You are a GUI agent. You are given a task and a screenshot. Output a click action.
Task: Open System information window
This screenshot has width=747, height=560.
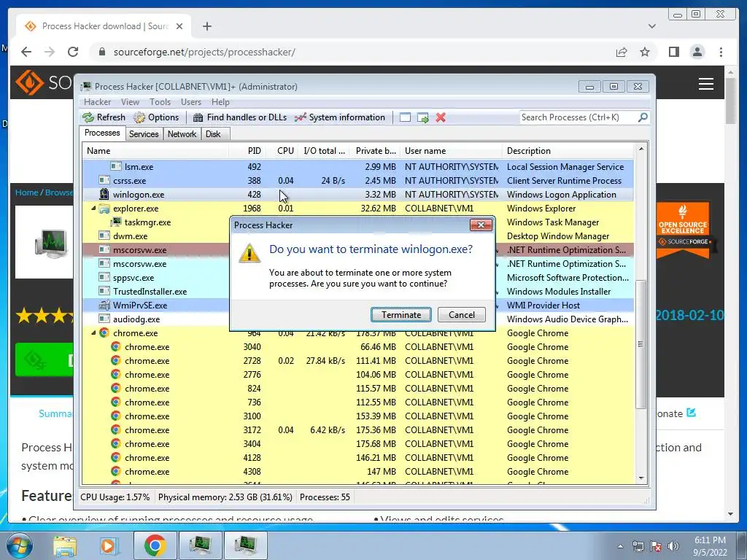[x=340, y=117]
